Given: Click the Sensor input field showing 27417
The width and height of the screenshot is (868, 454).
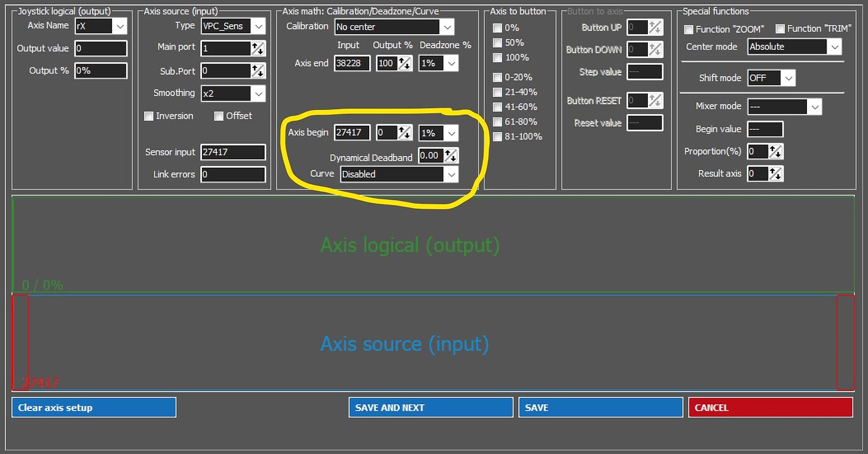Looking at the screenshot, I should pos(233,152).
